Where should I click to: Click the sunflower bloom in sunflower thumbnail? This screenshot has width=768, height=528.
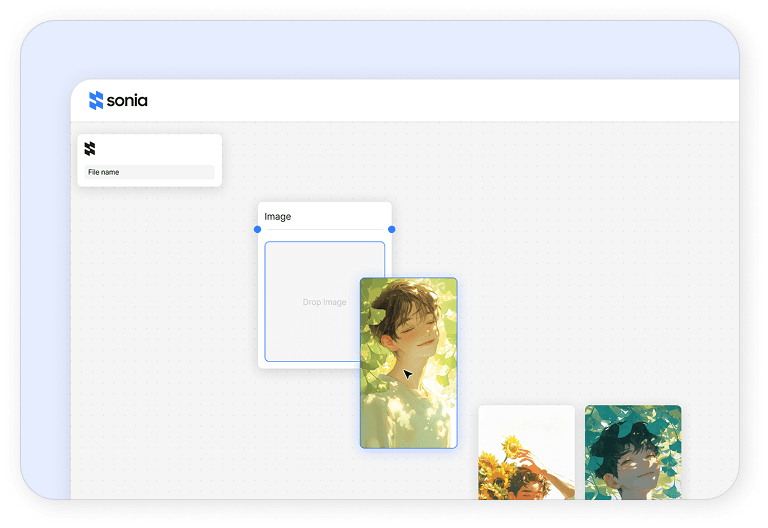[x=512, y=445]
